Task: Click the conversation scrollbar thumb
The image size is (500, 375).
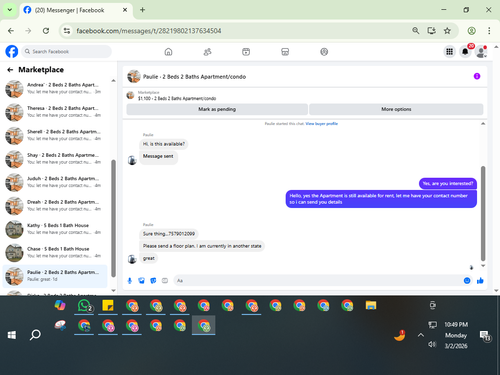Action: (x=483, y=213)
